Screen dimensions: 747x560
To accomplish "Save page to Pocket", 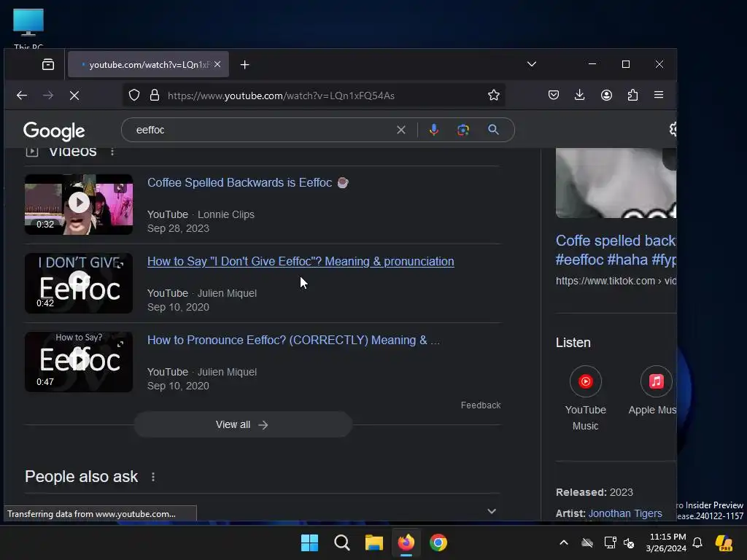I will tap(554, 96).
